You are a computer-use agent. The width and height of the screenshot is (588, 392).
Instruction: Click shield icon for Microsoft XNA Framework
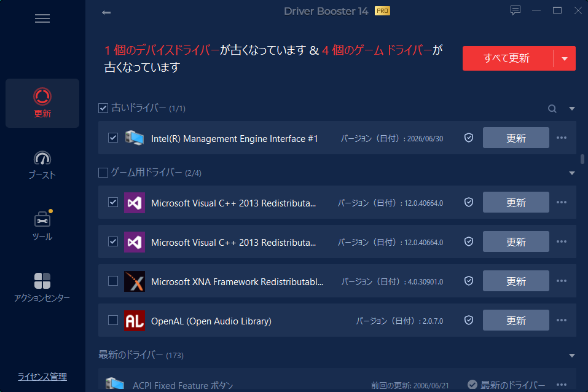click(469, 281)
